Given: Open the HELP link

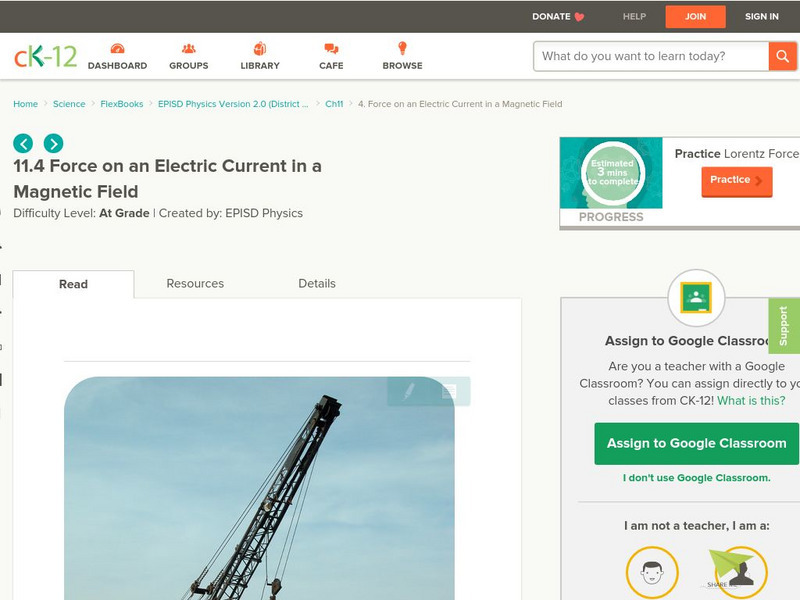Looking at the screenshot, I should coord(634,17).
